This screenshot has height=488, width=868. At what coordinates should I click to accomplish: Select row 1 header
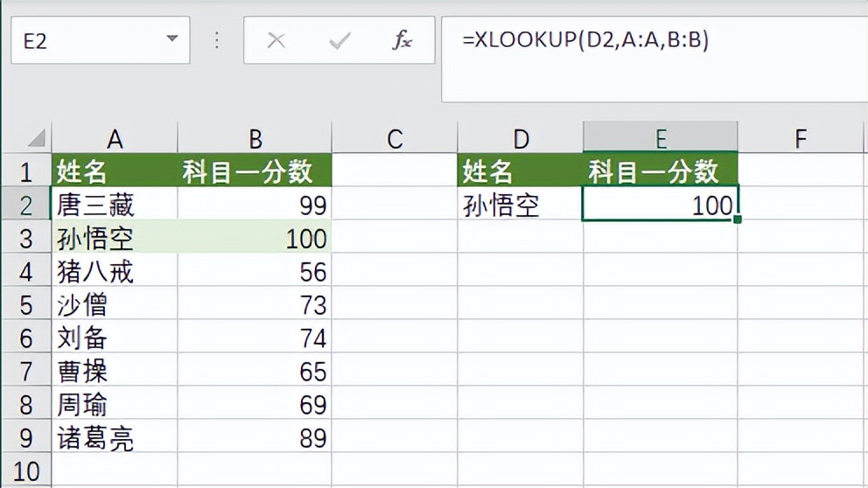click(x=26, y=171)
